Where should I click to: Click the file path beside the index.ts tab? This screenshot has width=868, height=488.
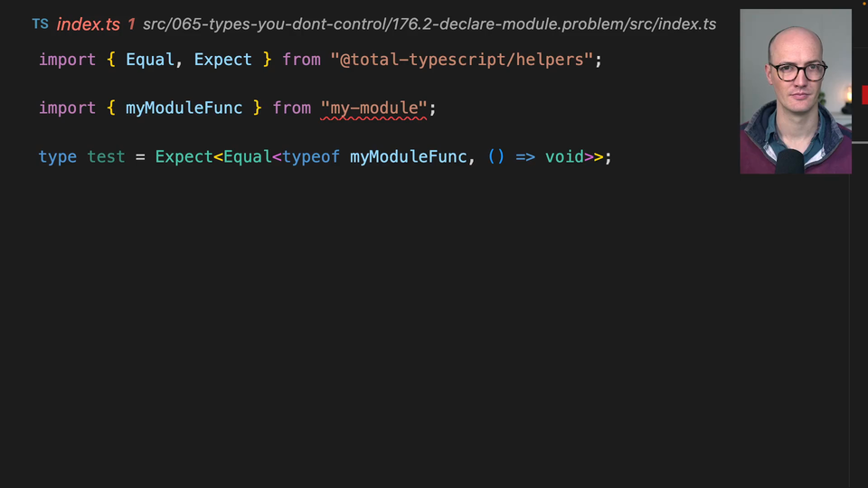click(429, 24)
